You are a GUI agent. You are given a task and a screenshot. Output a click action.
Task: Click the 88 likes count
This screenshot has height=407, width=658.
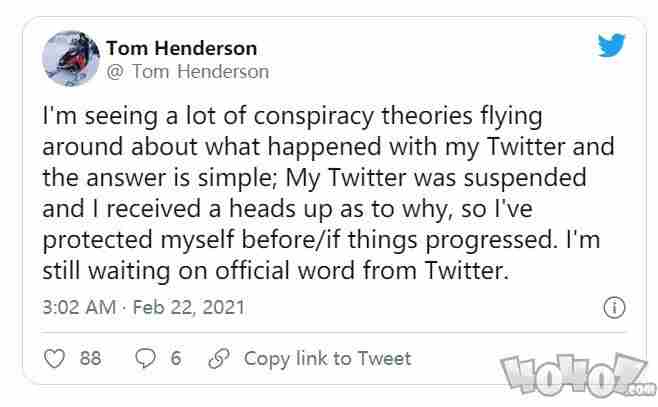click(90, 358)
